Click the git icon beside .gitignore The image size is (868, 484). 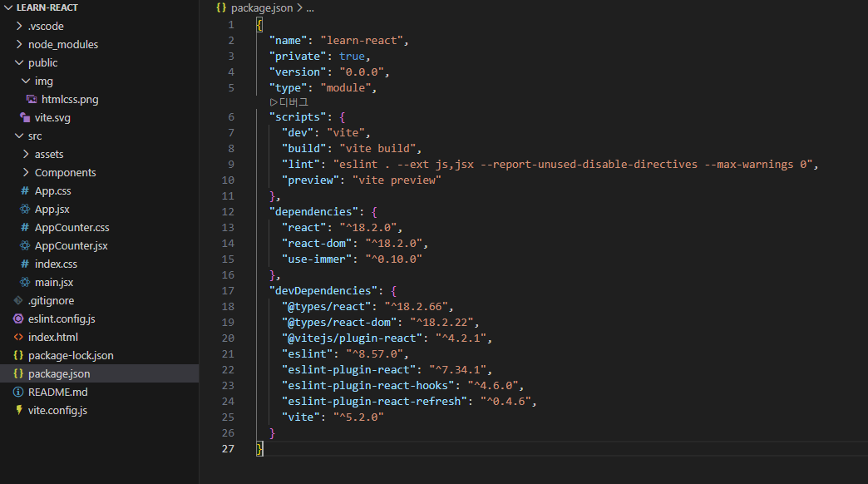(18, 300)
